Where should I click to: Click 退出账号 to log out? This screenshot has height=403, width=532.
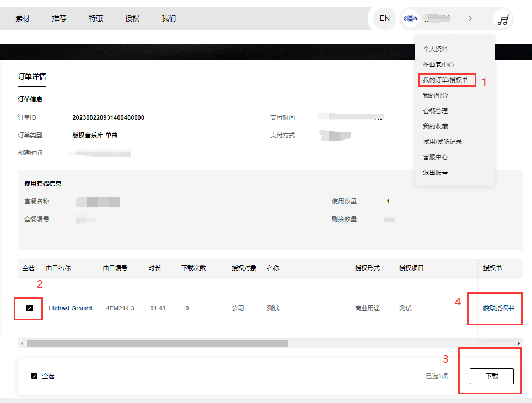(435, 173)
